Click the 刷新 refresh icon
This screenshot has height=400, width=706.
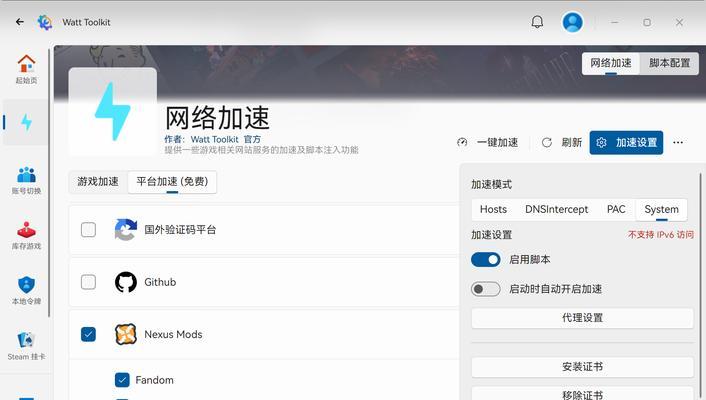547,142
